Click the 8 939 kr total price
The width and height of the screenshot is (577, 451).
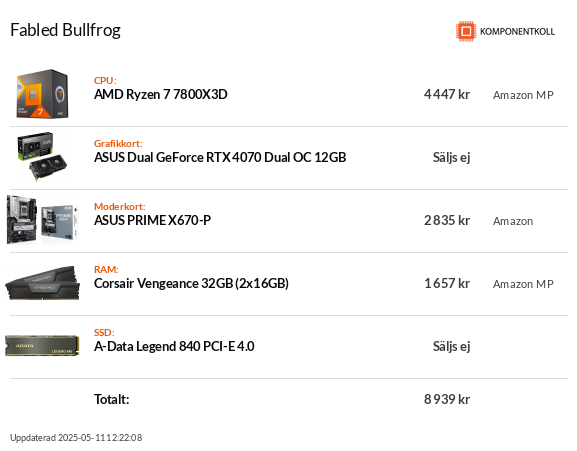(x=447, y=399)
